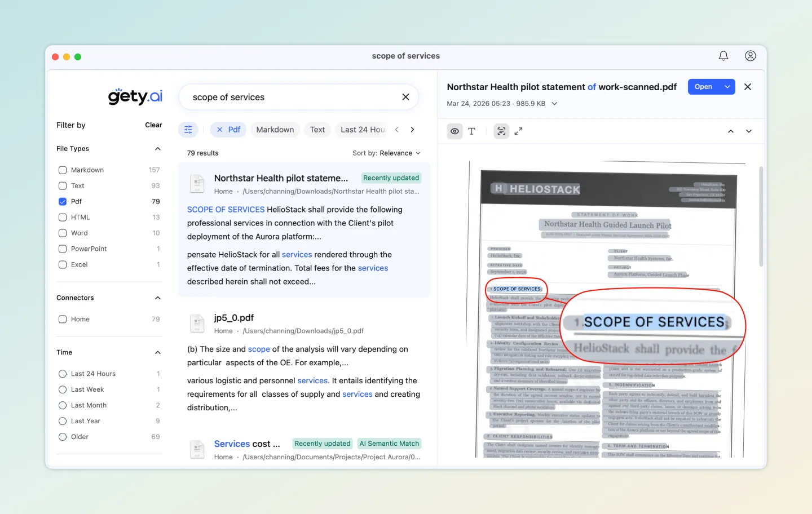Open the Sort by Relevance dropdown
The height and width of the screenshot is (514, 812).
tap(387, 153)
